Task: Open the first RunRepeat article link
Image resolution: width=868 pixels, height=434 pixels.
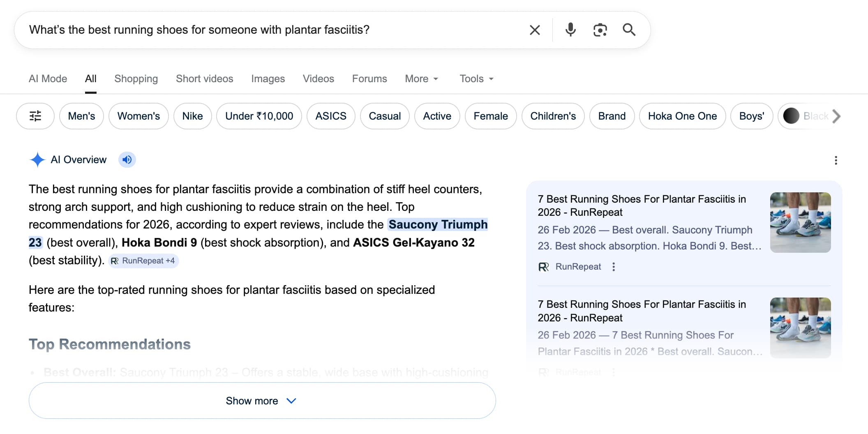Action: pos(642,205)
